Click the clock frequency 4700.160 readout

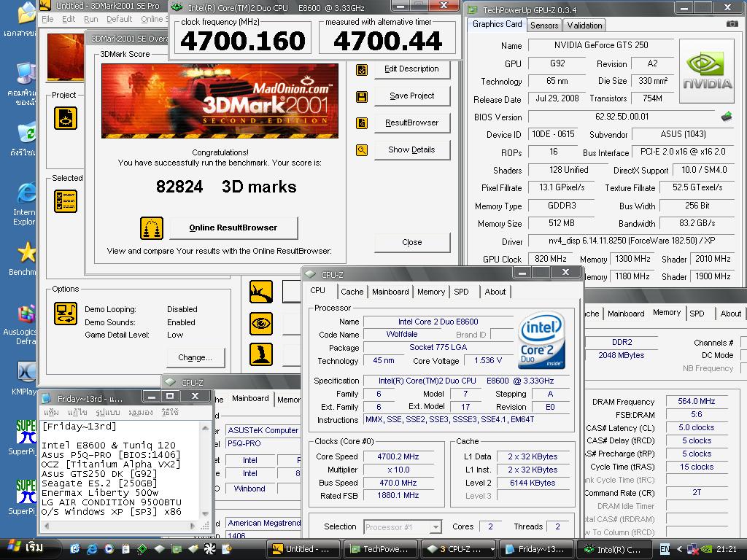pos(243,41)
